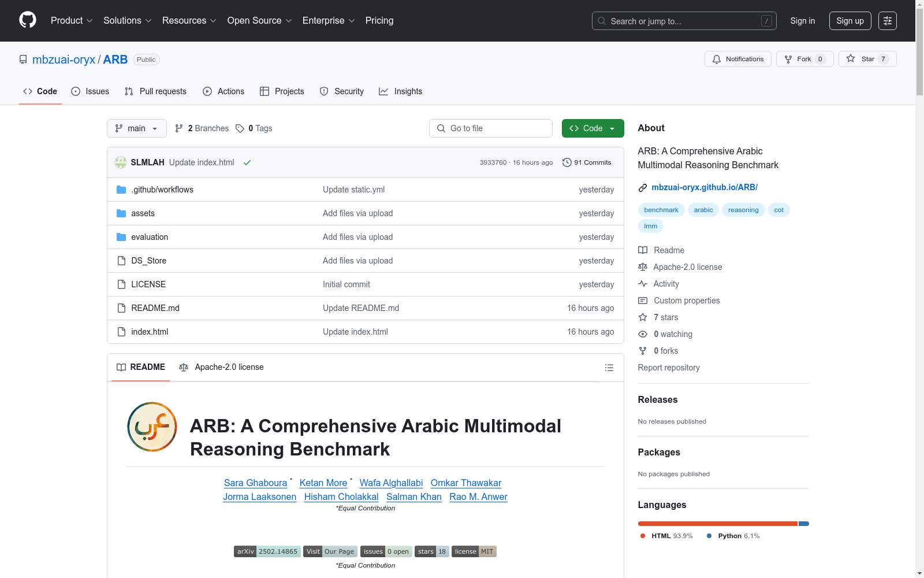Switch to the Insights tab
Screen dimensions: 924x578
point(401,91)
